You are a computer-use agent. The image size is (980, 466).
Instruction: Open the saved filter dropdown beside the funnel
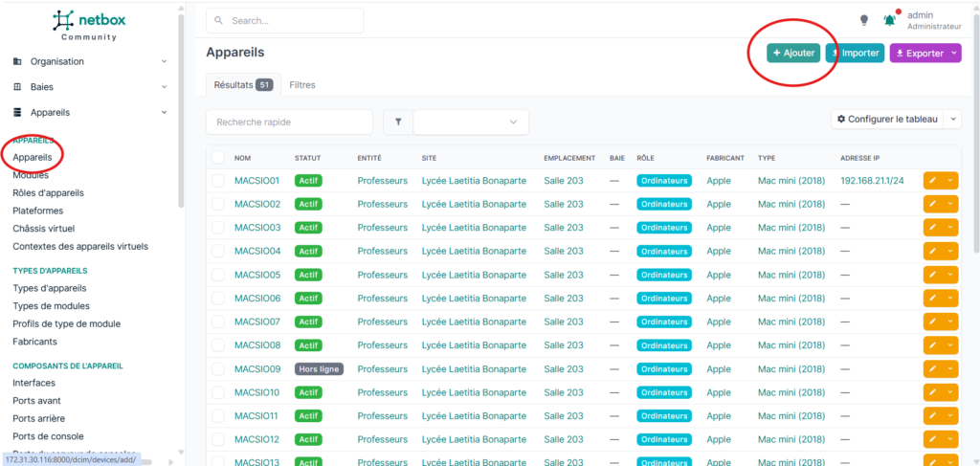pyautogui.click(x=471, y=122)
